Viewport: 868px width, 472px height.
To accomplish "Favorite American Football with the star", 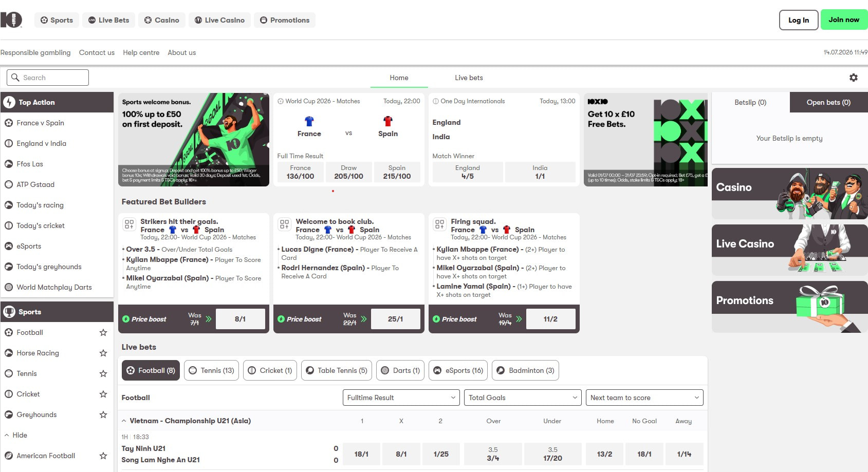I will click(x=103, y=456).
